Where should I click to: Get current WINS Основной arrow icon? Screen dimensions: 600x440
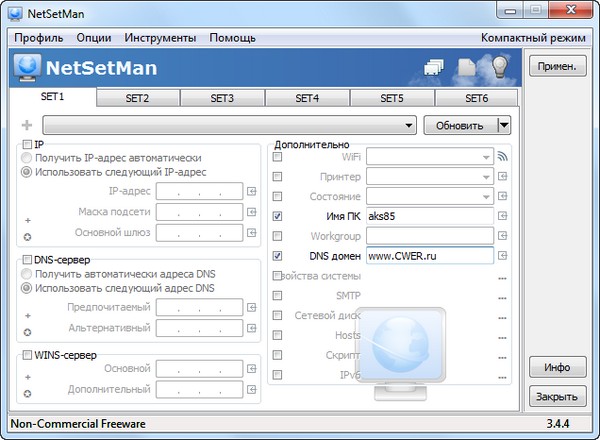[251, 369]
